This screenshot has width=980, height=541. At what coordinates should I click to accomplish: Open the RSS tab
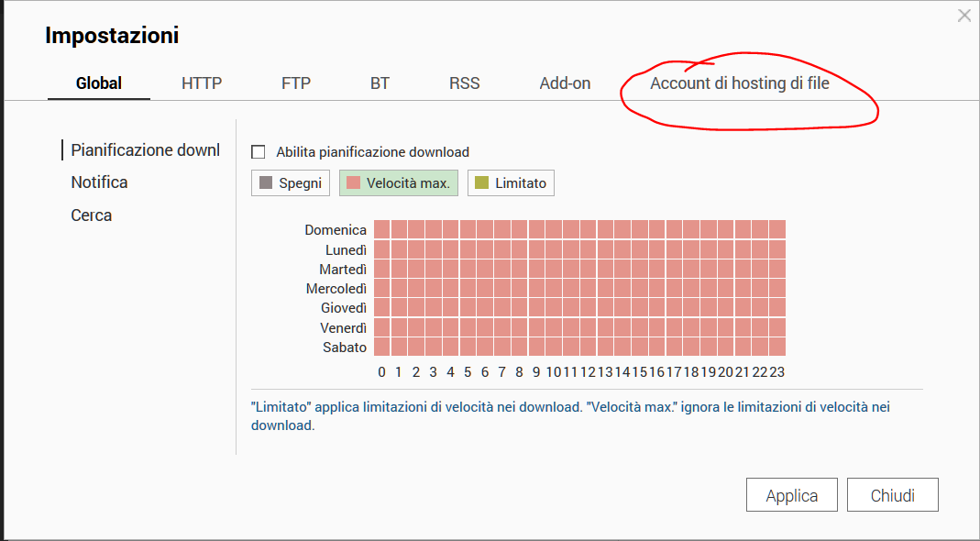point(464,83)
